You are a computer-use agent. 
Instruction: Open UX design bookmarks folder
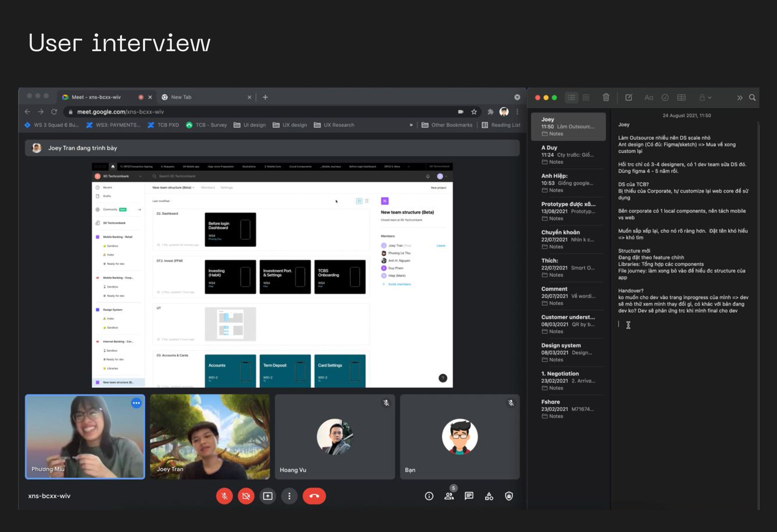pyautogui.click(x=290, y=125)
